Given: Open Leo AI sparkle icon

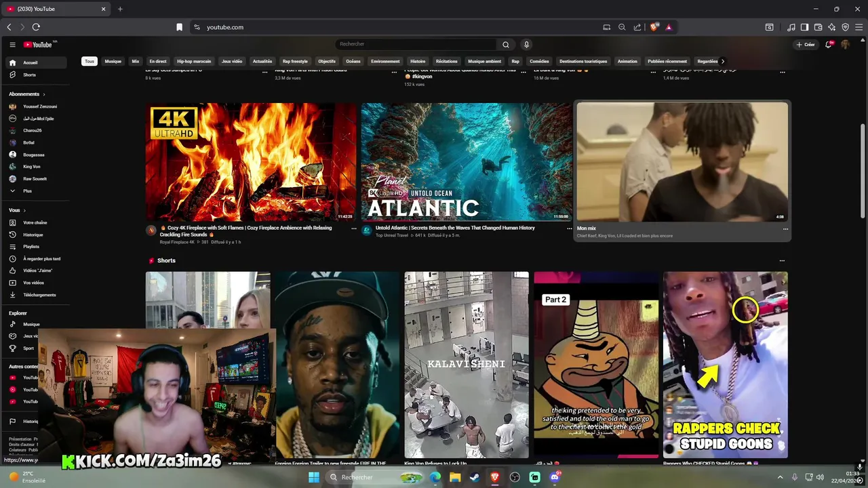Looking at the screenshot, I should [x=831, y=27].
